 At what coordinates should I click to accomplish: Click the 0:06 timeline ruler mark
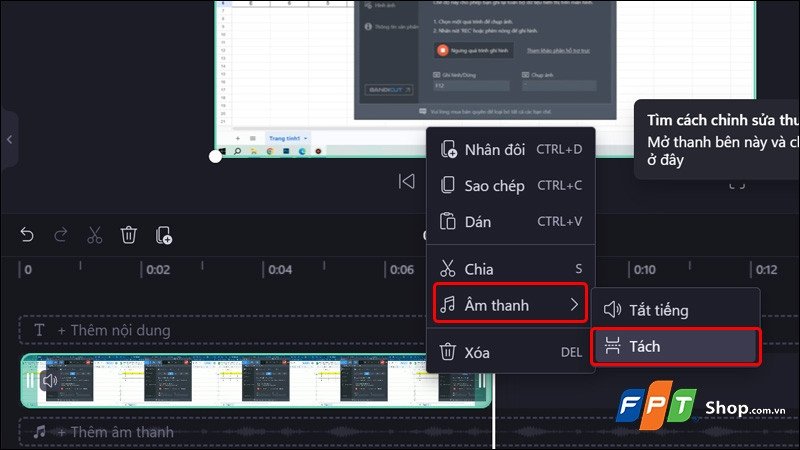click(402, 270)
